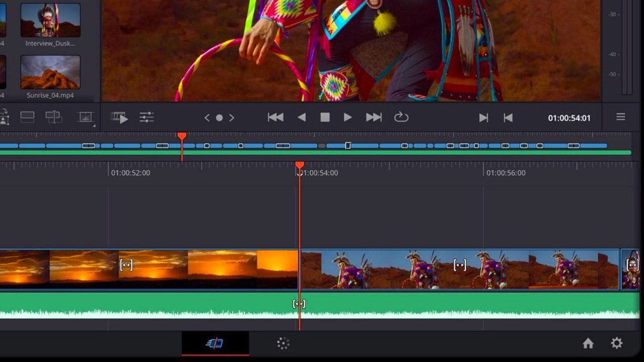Viewport: 644px width, 362px height.
Task: Click the ripple overwrite icon
Action: click(x=27, y=118)
